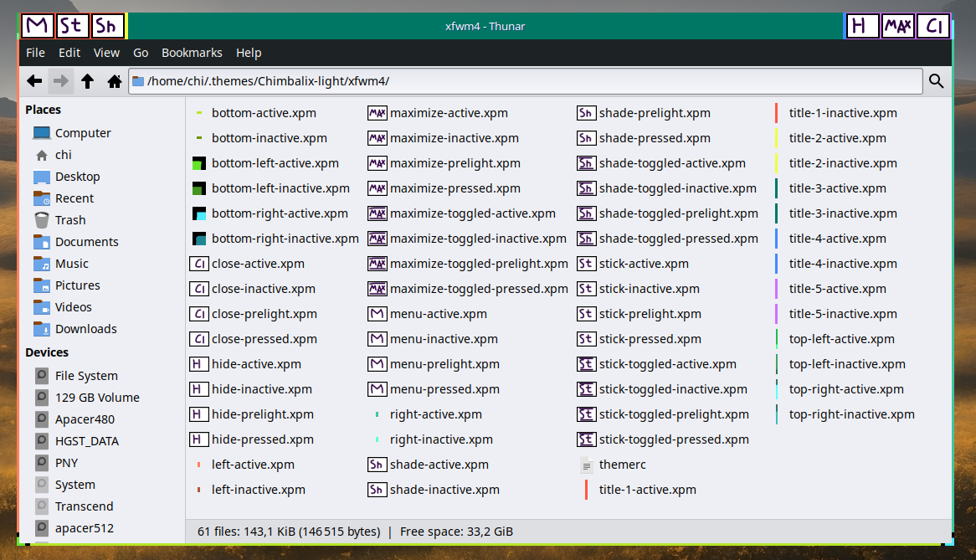
Task: Select the bottom-right-inactive.xpm file icon
Action: coord(198,239)
